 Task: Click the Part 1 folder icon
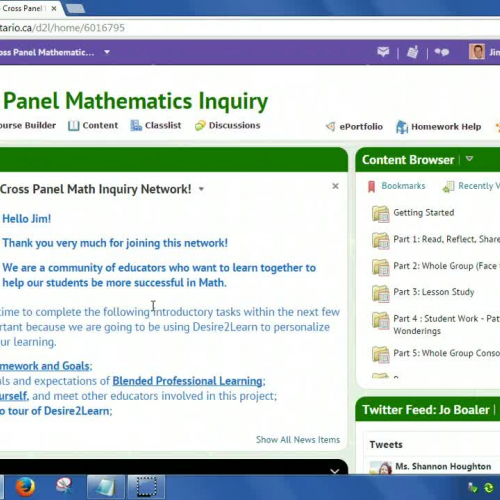[380, 240]
